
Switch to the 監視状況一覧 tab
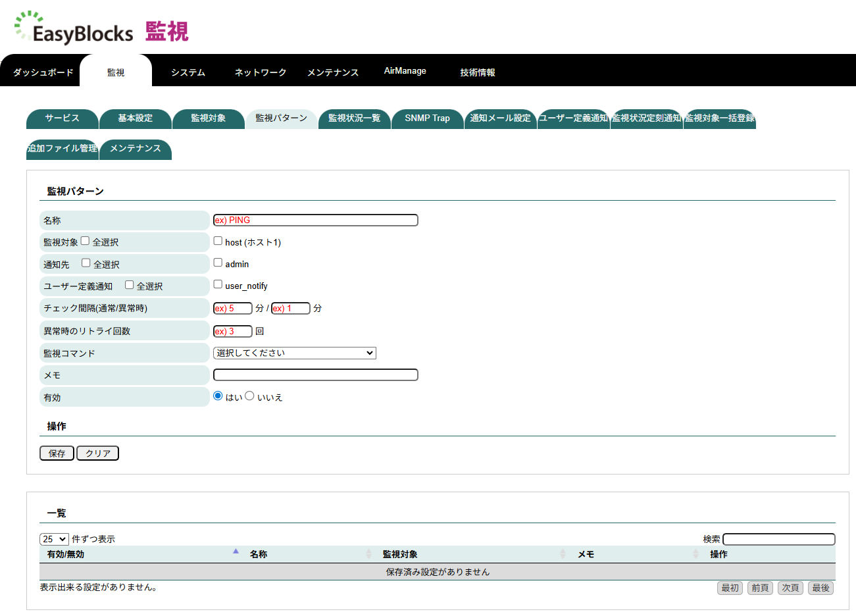coord(354,118)
